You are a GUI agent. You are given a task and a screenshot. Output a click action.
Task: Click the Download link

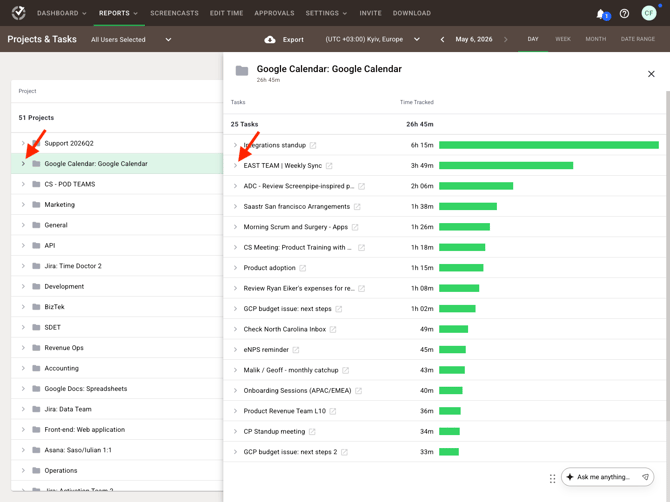tap(412, 13)
